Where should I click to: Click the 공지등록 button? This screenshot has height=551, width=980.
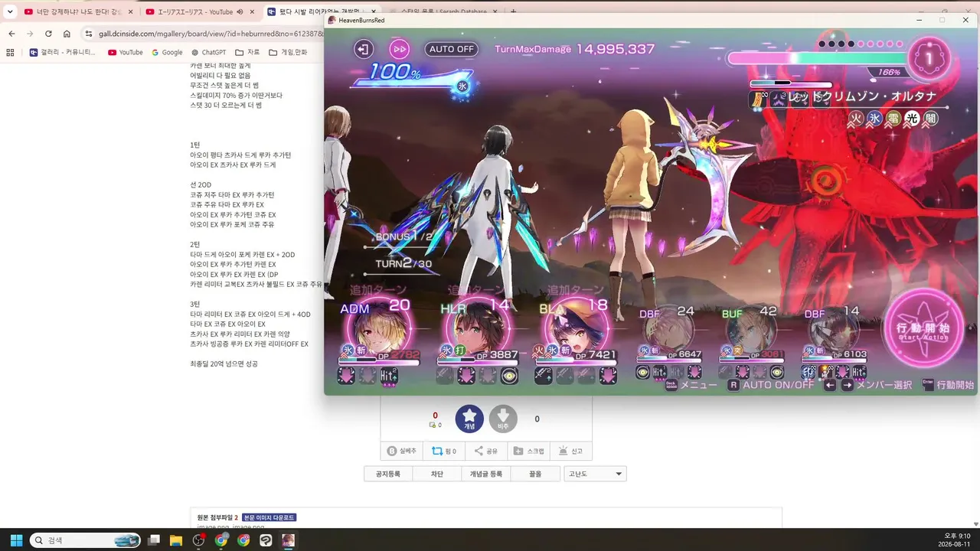point(388,474)
